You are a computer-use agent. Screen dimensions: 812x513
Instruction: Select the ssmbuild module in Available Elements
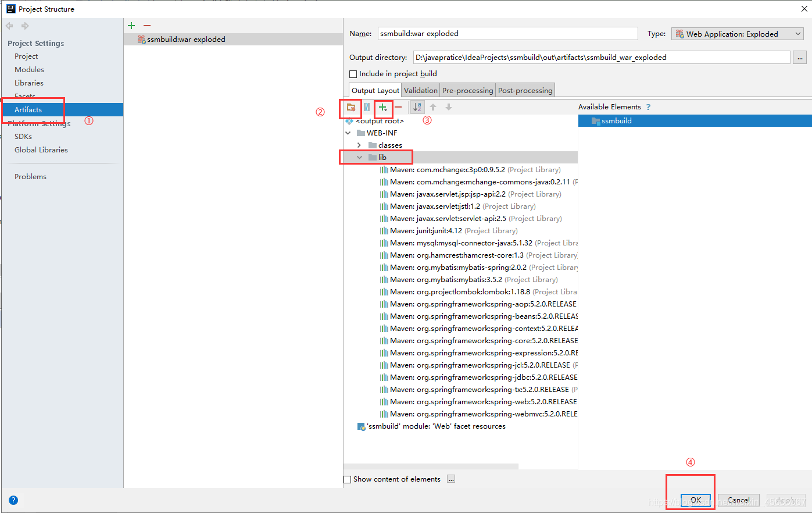click(x=695, y=121)
